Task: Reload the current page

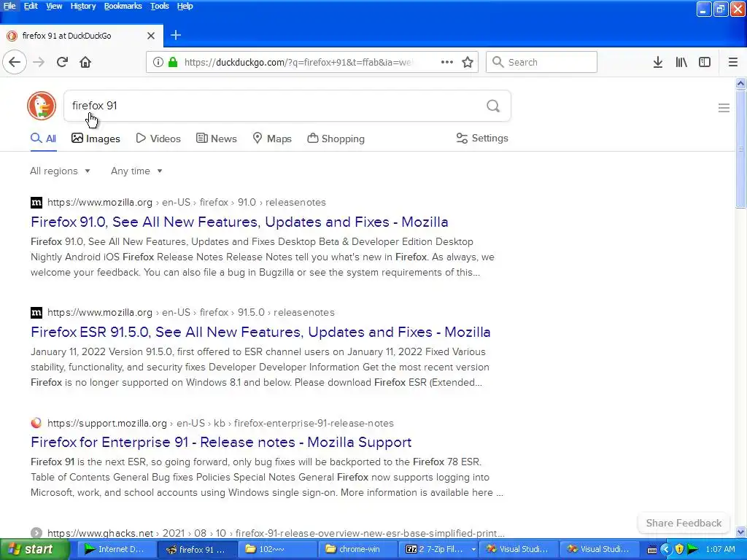Action: coord(62,62)
